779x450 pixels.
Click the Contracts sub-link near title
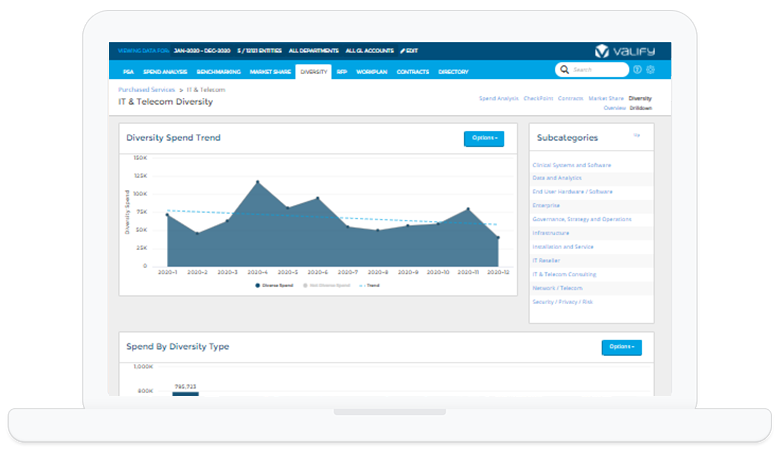coord(570,98)
